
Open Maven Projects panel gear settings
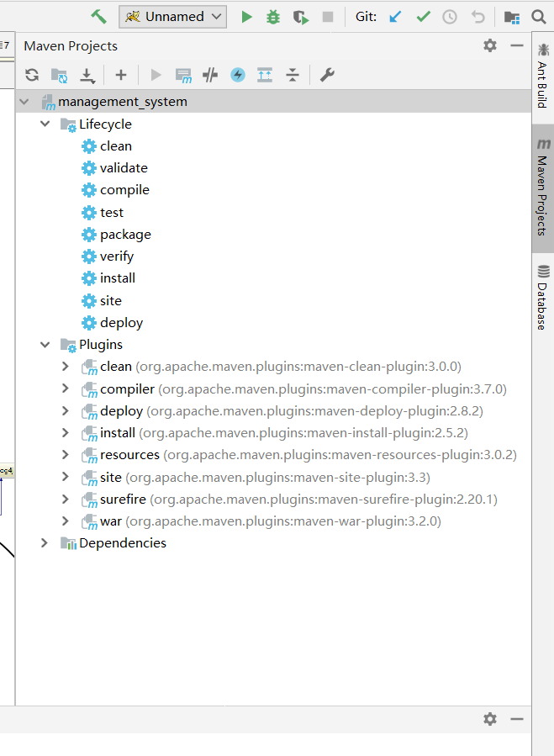pos(490,45)
